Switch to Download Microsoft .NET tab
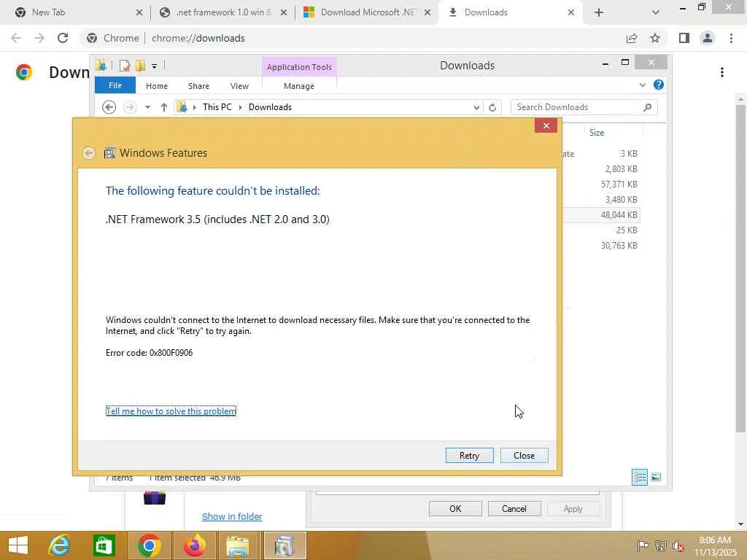Screen dimensions: 747x560 (x=367, y=12)
